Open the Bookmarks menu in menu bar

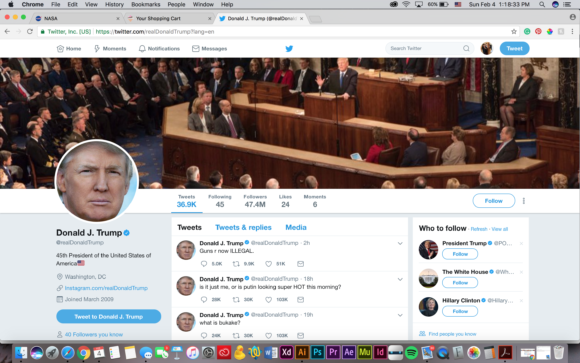[x=146, y=4]
